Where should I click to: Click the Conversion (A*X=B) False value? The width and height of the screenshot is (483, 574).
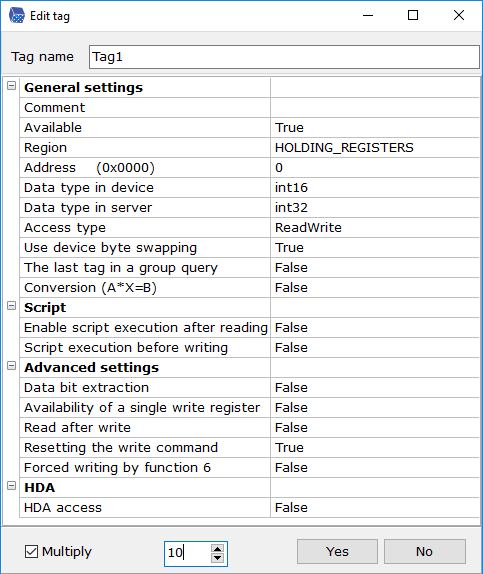click(x=375, y=287)
